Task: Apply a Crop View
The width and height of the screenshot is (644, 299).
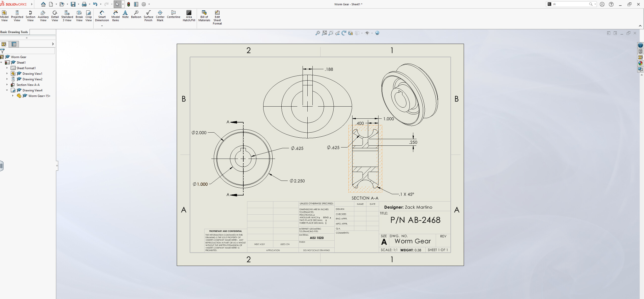Action: [89, 16]
